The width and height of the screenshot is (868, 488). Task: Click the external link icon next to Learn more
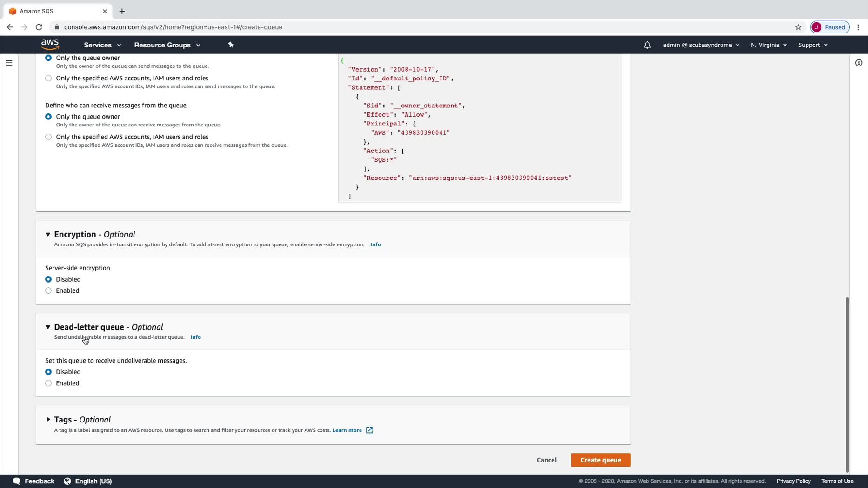tap(369, 430)
